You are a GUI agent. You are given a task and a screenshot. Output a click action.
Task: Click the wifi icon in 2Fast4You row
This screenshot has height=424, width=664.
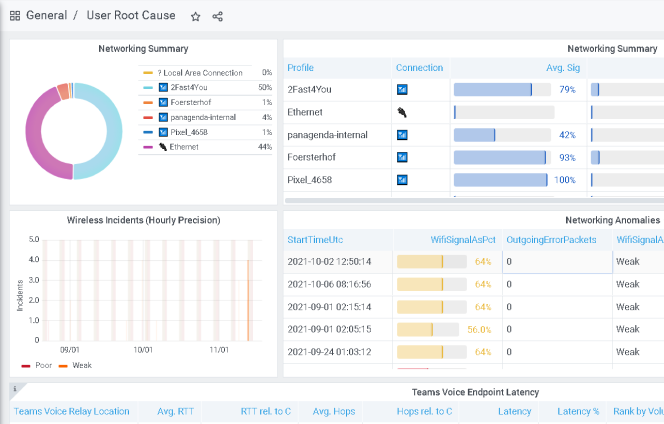pos(402,90)
